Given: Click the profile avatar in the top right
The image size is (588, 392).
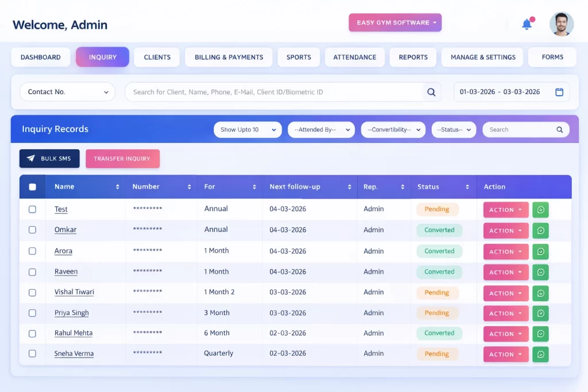Looking at the screenshot, I should (561, 24).
